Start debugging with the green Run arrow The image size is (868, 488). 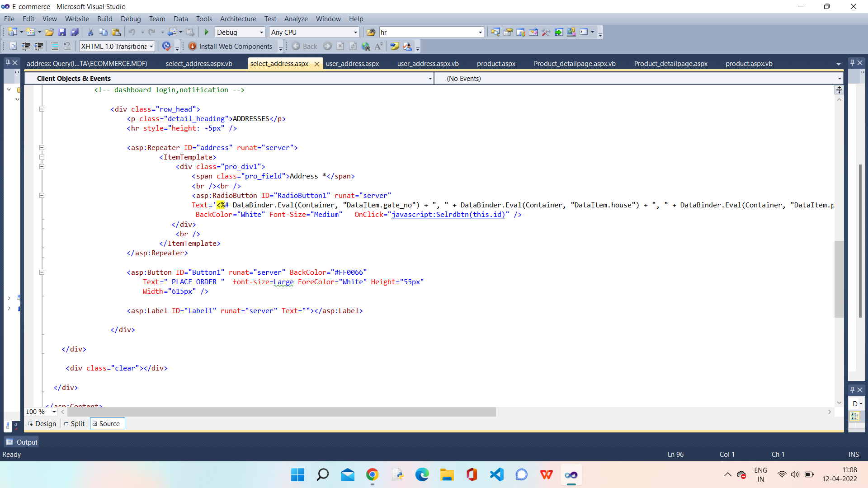(206, 32)
